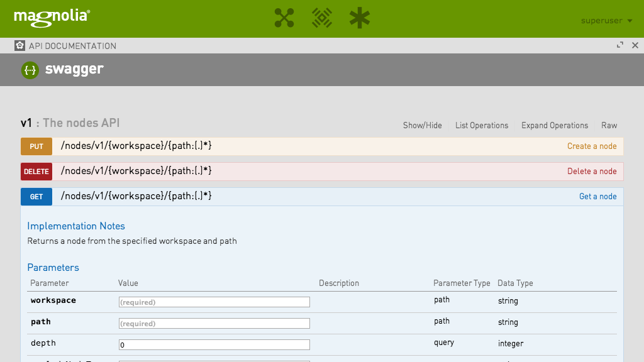Screen dimensions: 644x362
Task: Collapse the GET nodes operation
Action: [136, 196]
